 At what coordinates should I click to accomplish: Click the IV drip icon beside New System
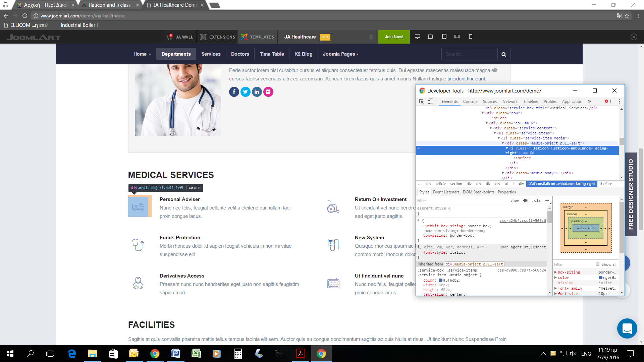coord(333,245)
